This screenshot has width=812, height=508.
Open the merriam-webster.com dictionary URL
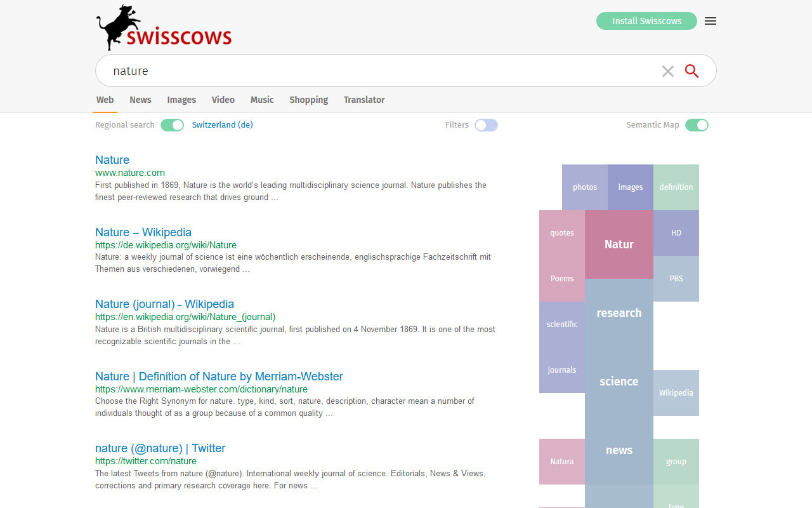pos(201,389)
